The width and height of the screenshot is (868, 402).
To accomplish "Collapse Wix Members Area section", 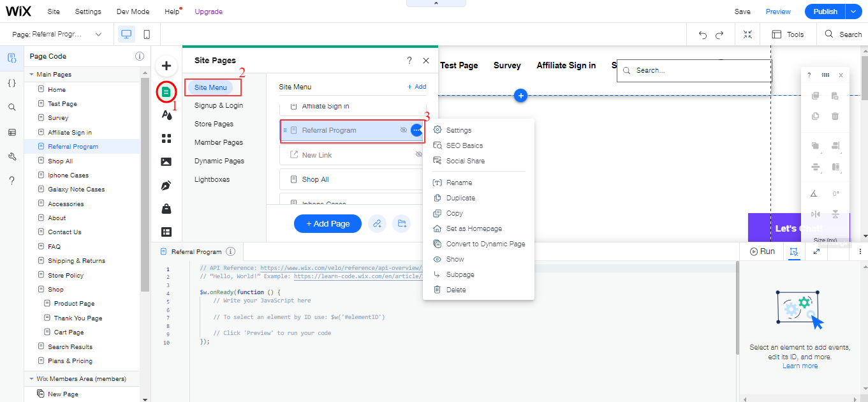I will pos(31,379).
